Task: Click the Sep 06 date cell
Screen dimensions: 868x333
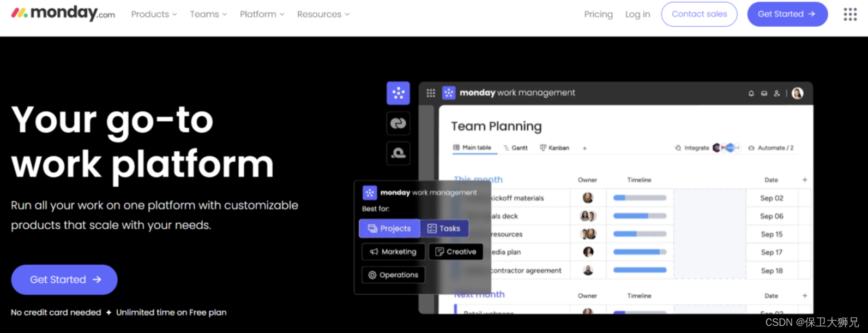Action: 771,216
